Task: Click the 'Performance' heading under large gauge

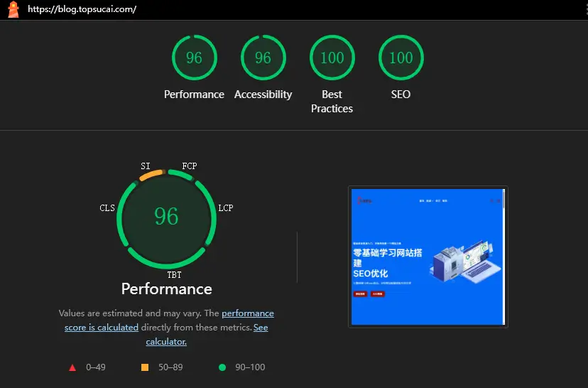Action: (x=166, y=289)
